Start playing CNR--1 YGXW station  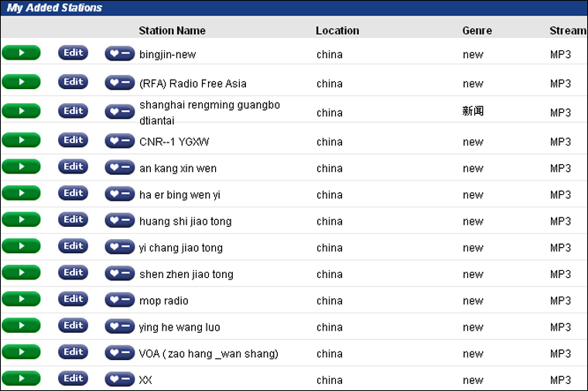21,140
